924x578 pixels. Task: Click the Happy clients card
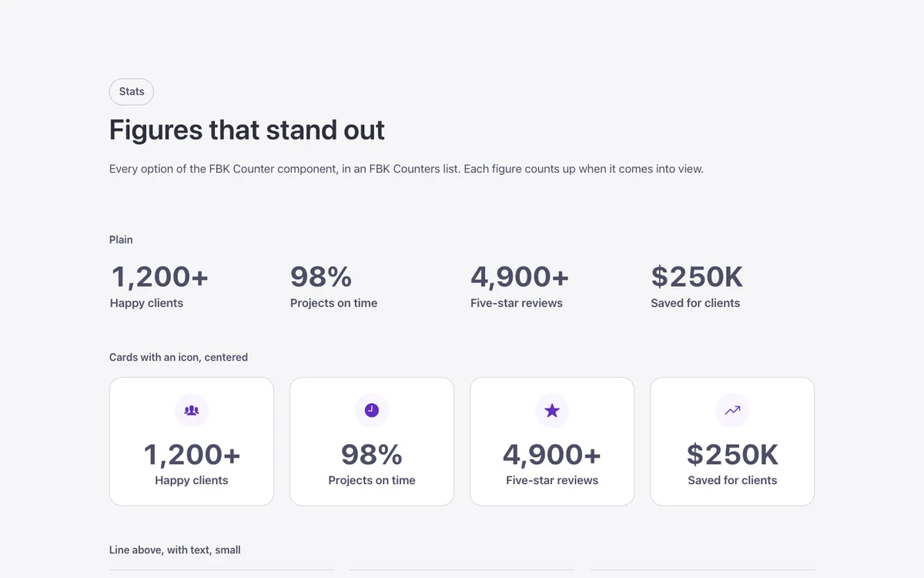pos(192,442)
